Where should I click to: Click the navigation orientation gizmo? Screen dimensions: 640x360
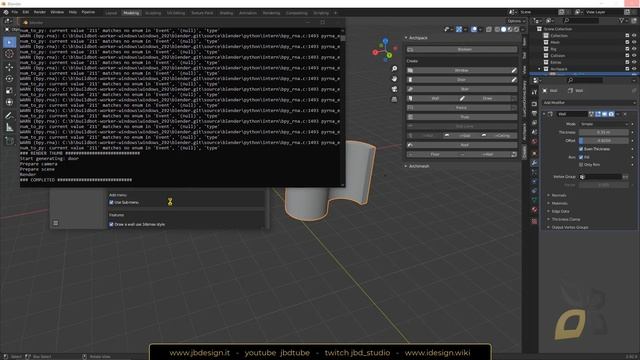click(x=384, y=50)
